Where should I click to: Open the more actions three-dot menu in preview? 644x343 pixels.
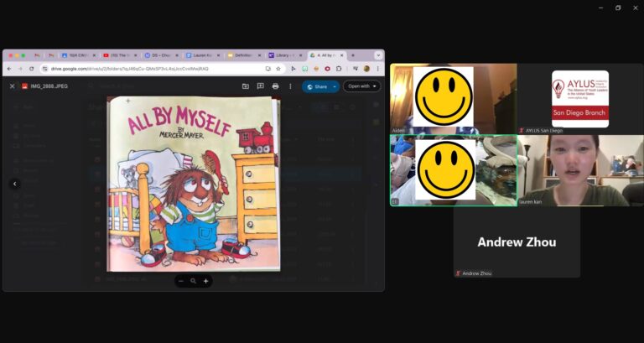click(290, 86)
